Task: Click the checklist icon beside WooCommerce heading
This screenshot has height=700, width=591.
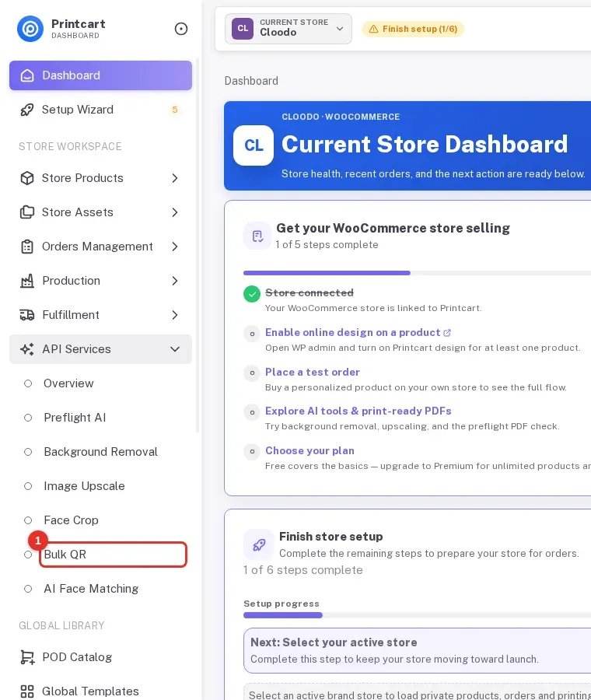Action: pos(257,236)
